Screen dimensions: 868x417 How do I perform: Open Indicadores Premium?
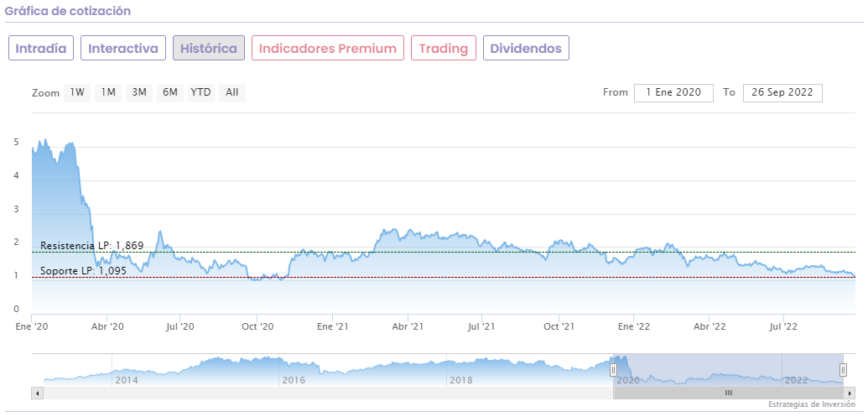[328, 48]
